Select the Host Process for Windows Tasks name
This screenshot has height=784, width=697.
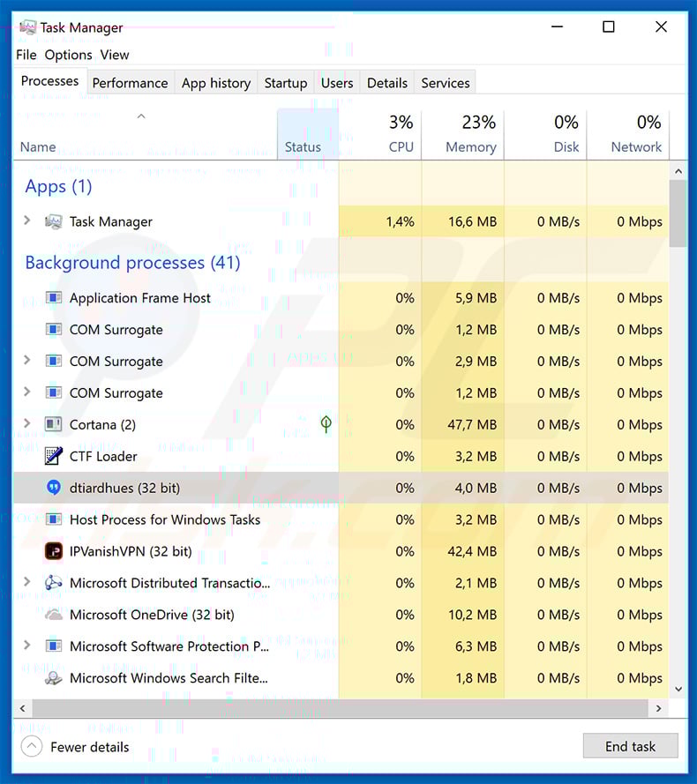tap(165, 519)
